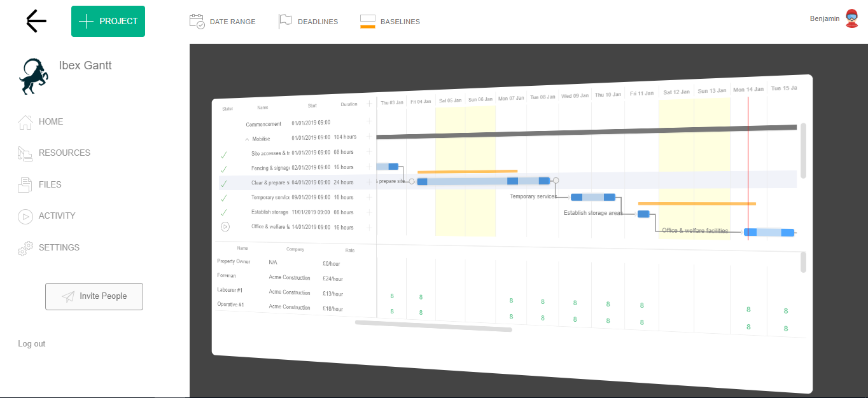Click the start date 14/01/2019 09:00
Viewport: 868px width, 398px height.
pos(311,227)
